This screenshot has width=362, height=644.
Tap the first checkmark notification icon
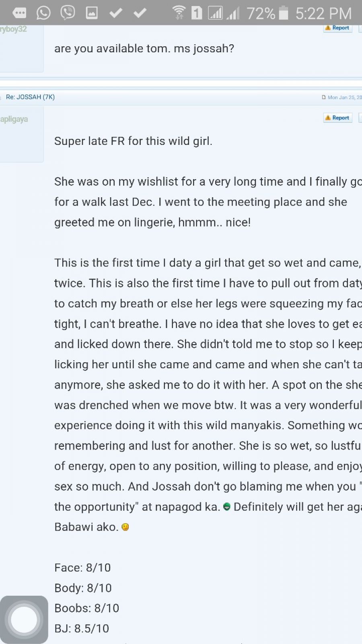point(116,13)
